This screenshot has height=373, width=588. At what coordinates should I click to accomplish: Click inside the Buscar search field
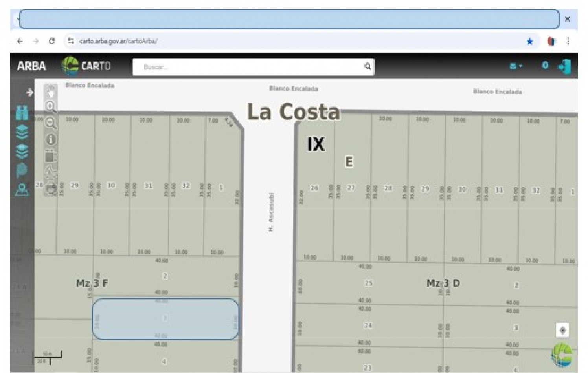pos(248,67)
